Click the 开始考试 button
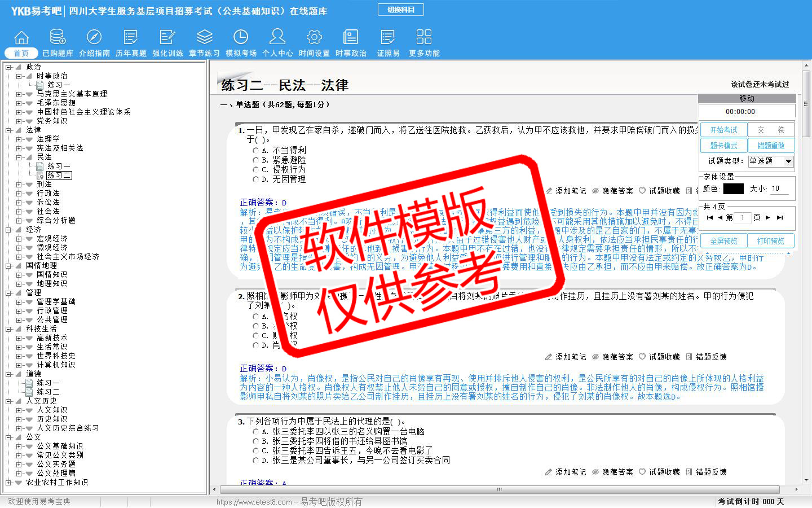 723,130
